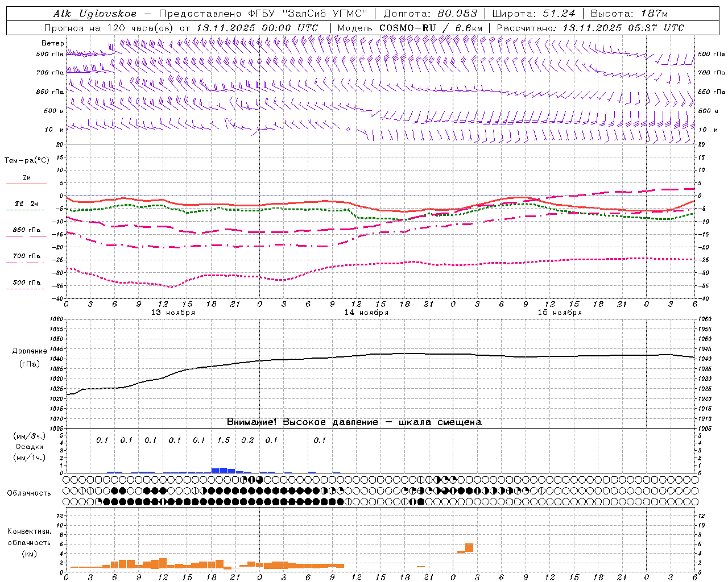Click the dashed line sample under Td 2м
This screenshot has height=582, width=728.
coord(25,210)
